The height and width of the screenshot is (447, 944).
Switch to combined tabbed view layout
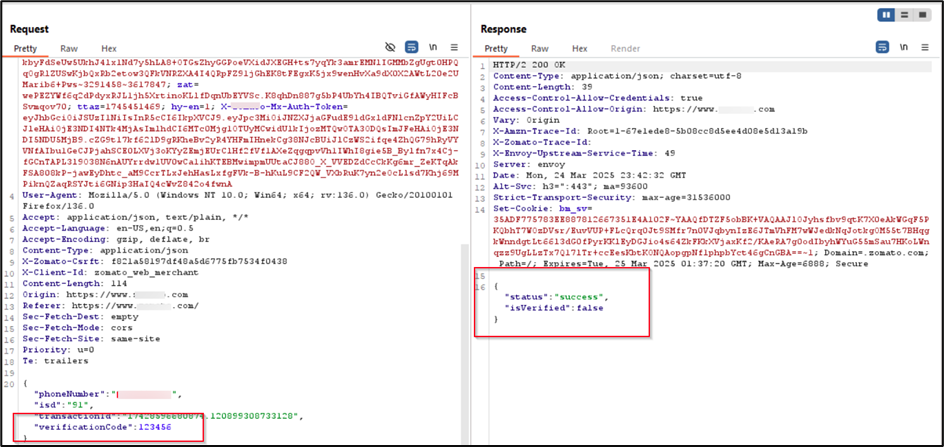[923, 15]
